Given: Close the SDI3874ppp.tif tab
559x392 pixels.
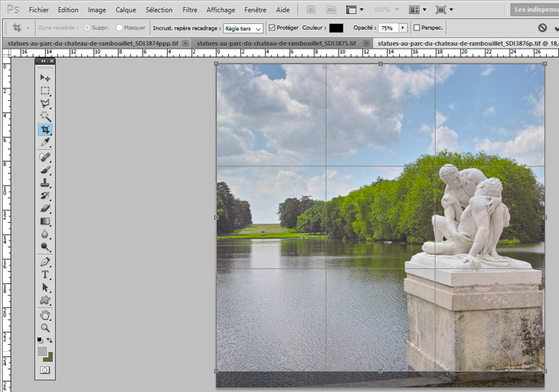Looking at the screenshot, I should (185, 43).
